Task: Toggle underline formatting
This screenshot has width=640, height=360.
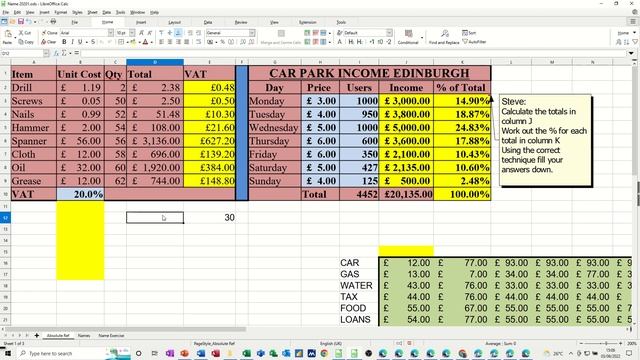Action: click(x=80, y=42)
